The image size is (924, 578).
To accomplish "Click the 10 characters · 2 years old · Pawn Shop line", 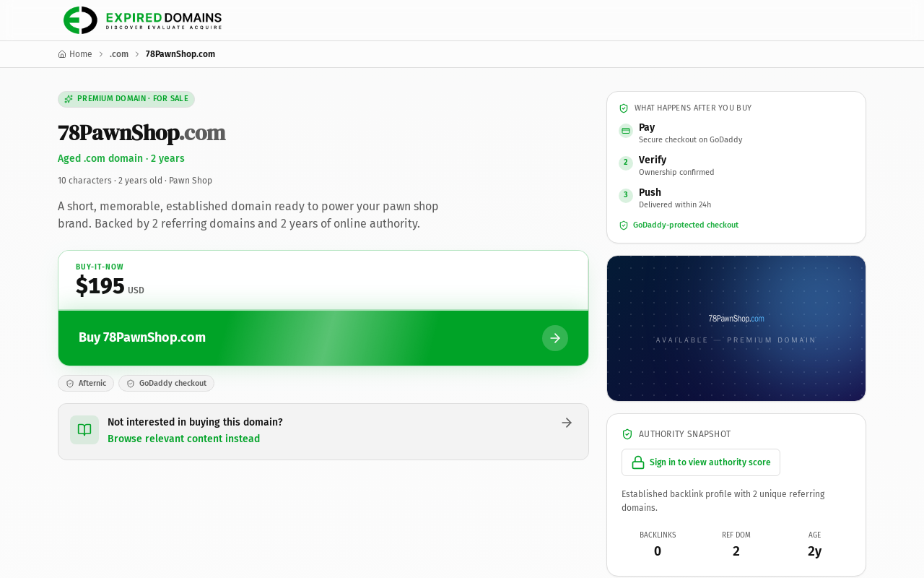I will [x=135, y=181].
